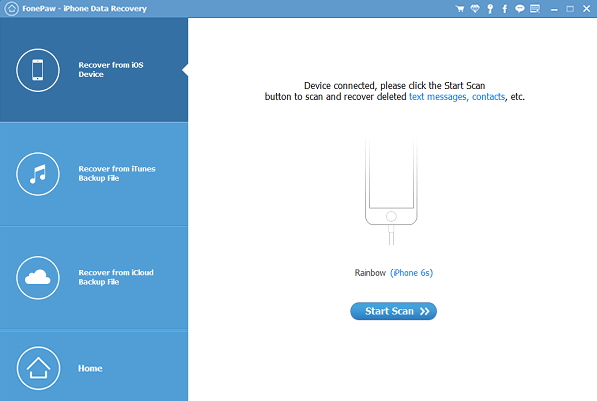Screen dimensions: 597x401
Task: Open the text messages link
Action: (x=438, y=97)
